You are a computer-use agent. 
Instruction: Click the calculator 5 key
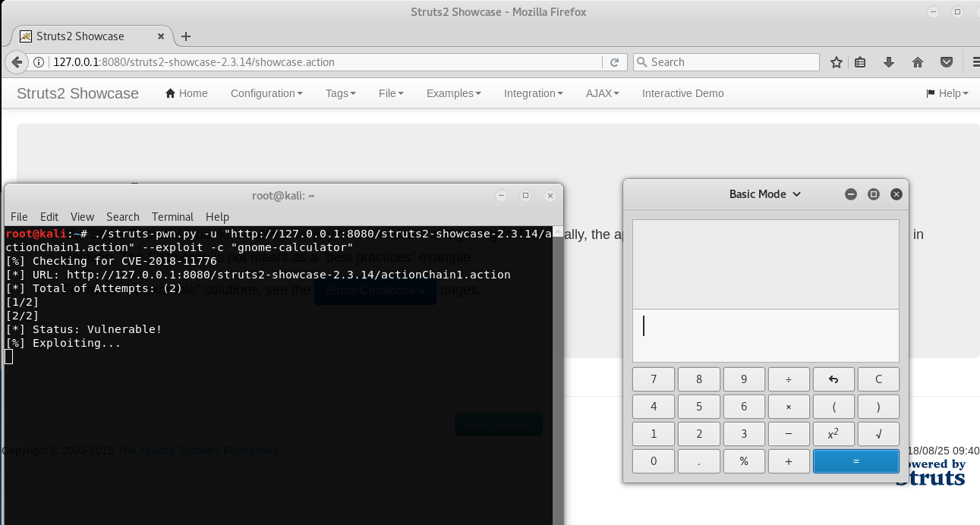[x=699, y=407]
